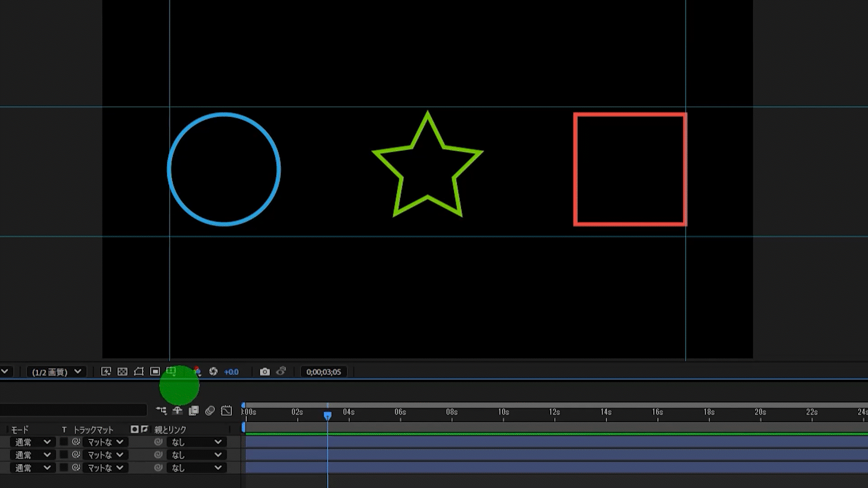Click the 04s mark on time ruler
868x488 pixels.
pyautogui.click(x=349, y=412)
